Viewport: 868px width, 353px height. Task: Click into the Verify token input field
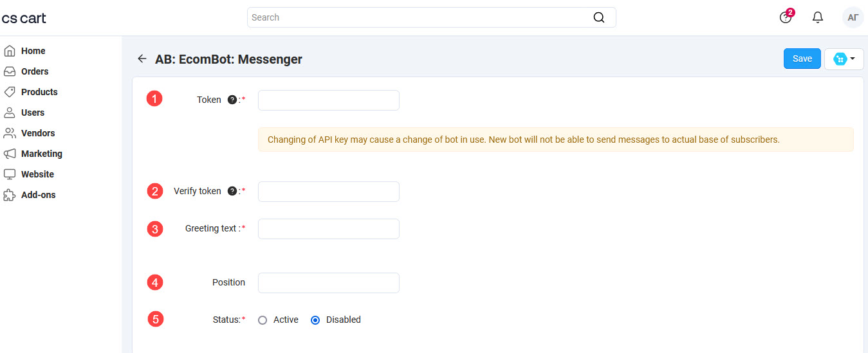pos(329,192)
